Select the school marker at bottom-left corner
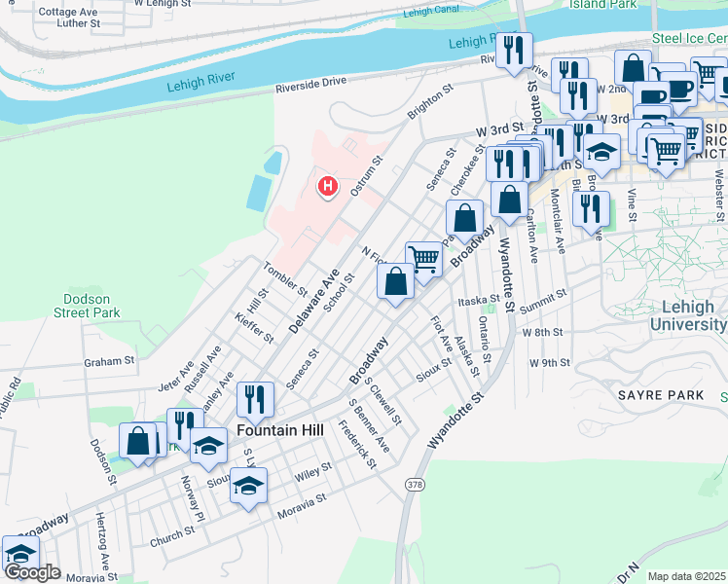 (x=19, y=554)
